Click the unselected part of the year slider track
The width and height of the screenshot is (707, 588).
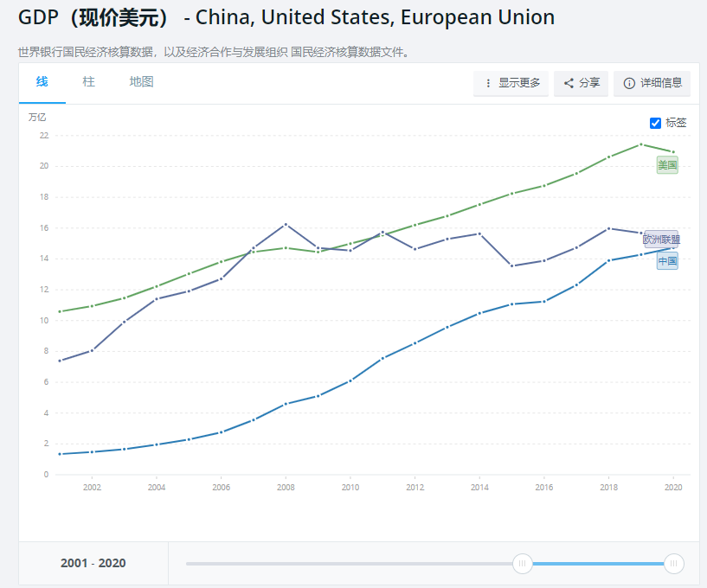(346, 564)
